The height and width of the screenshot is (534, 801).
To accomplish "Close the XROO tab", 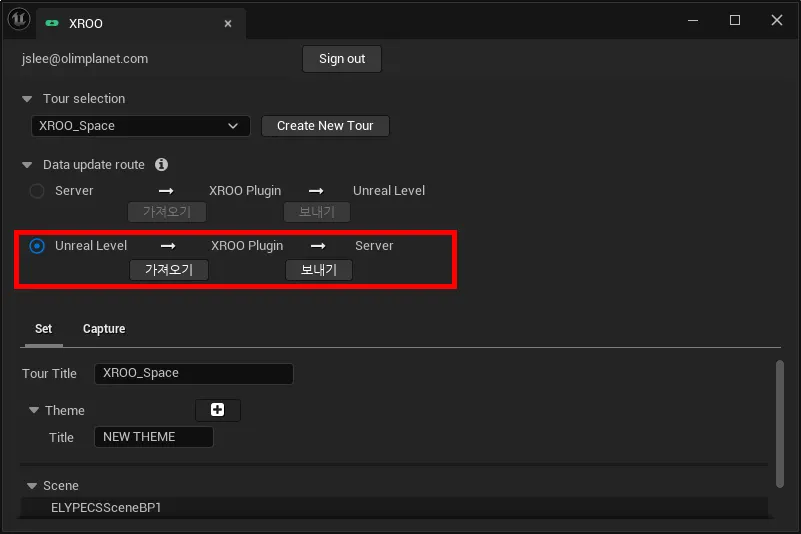I will 228,24.
